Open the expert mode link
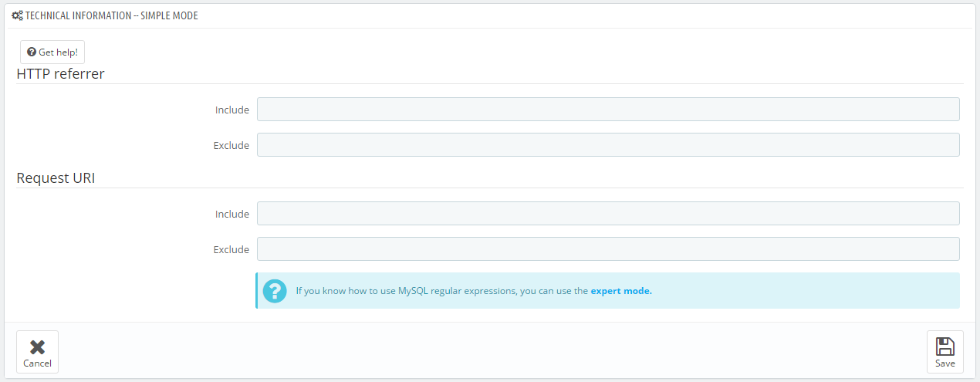Viewport: 980px width, 382px height. pos(621,291)
